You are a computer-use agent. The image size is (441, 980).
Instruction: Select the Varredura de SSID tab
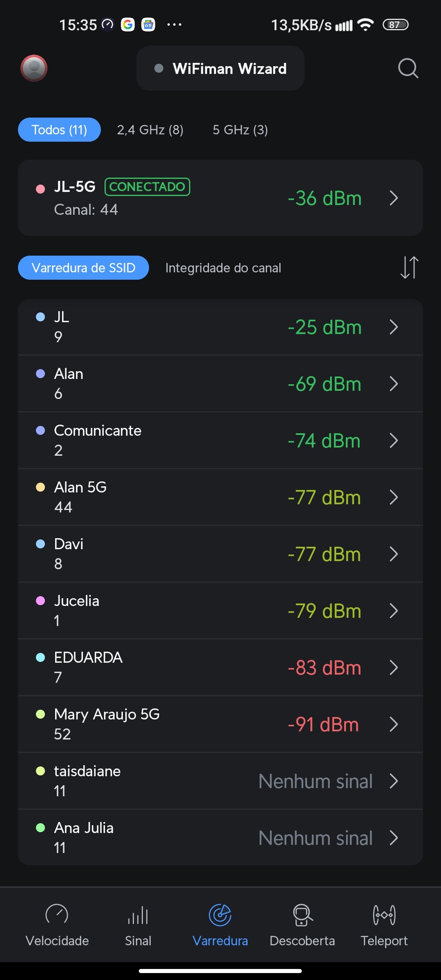[83, 268]
